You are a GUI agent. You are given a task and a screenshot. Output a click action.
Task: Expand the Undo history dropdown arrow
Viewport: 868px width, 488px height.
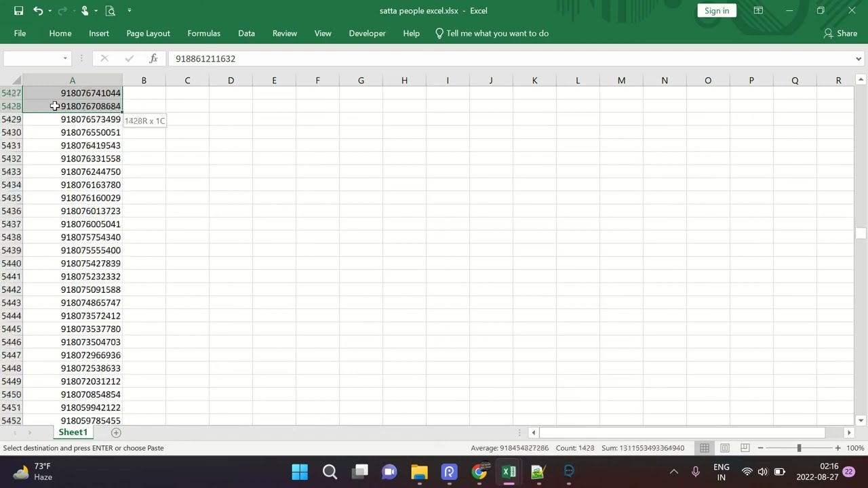pos(51,11)
